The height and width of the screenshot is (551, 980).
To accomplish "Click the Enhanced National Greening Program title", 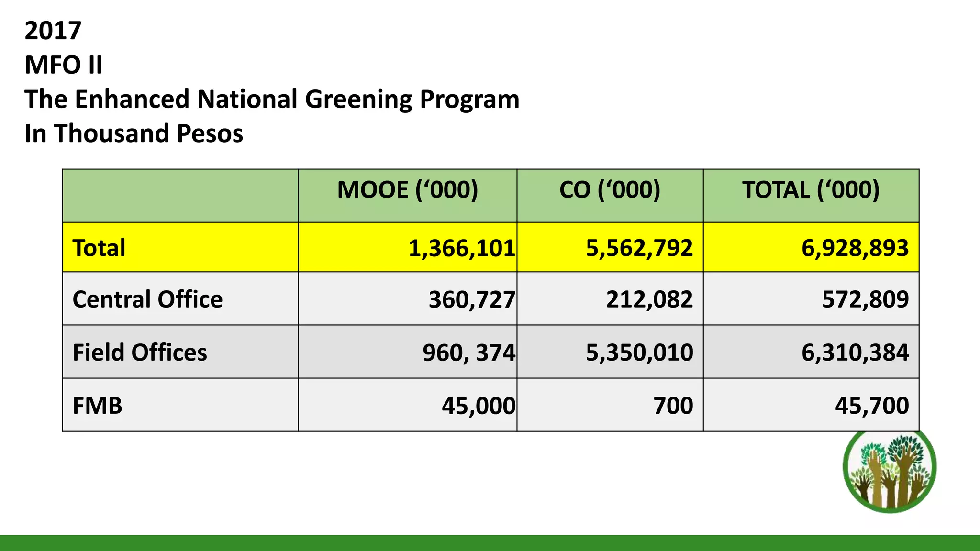I will [272, 99].
